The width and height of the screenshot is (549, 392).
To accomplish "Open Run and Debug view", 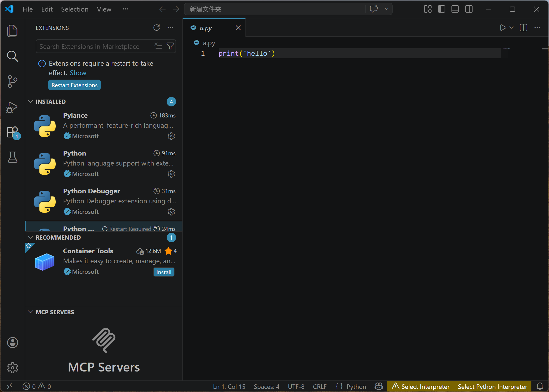I will coord(12,107).
